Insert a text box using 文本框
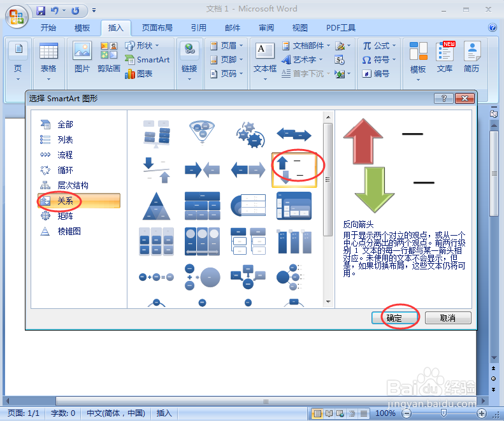 [x=265, y=61]
